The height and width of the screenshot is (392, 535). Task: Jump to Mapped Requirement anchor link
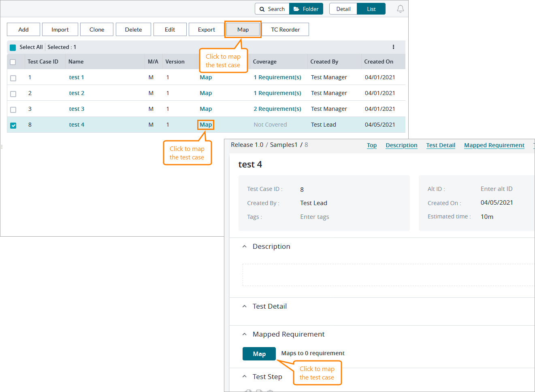494,145
